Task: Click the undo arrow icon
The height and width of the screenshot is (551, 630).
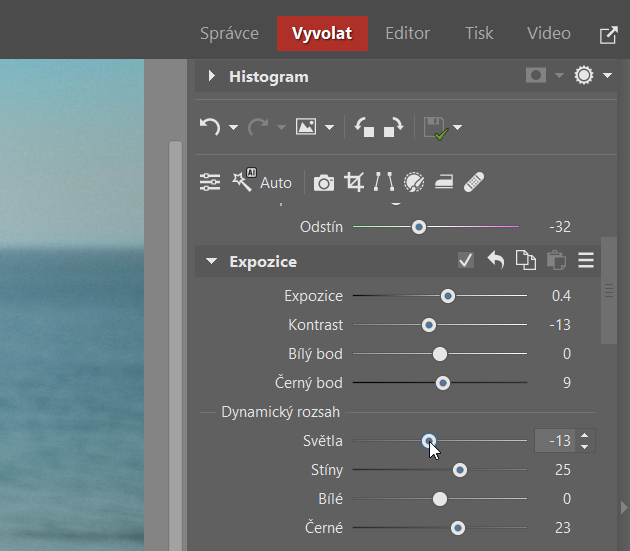Action: click(209, 127)
